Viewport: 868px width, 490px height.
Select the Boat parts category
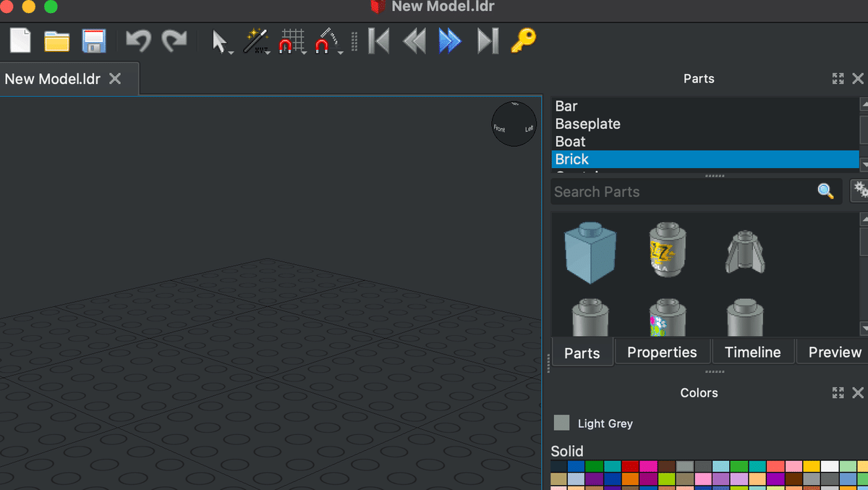705,142
